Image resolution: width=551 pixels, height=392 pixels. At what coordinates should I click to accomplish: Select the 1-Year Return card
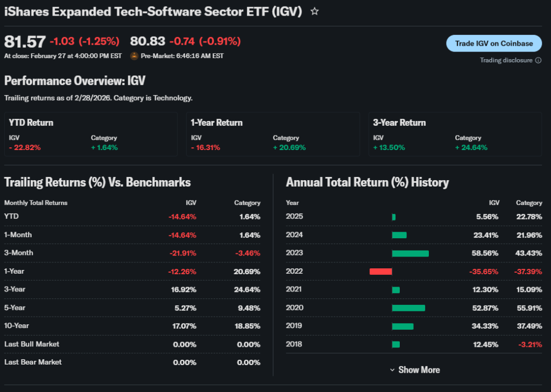[273, 134]
